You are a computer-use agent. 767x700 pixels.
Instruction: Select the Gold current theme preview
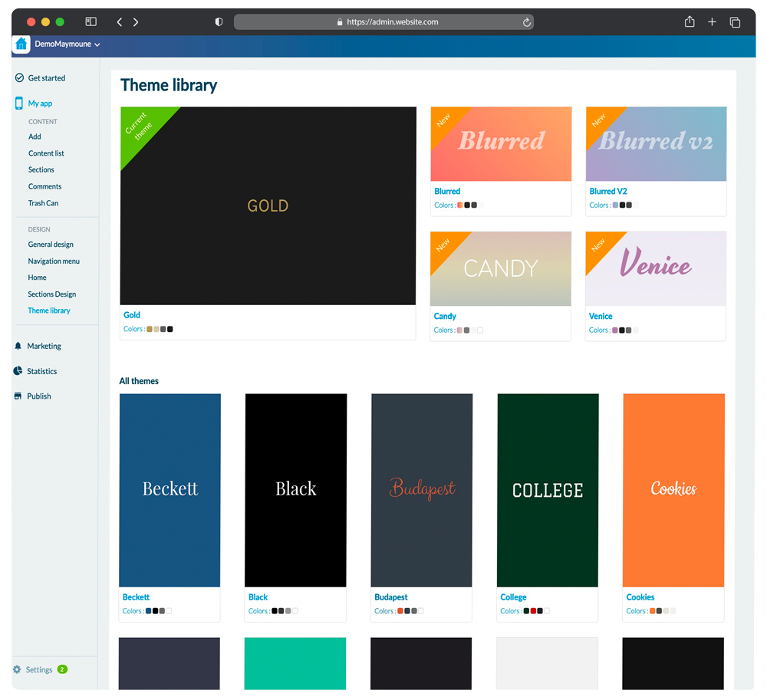tap(268, 205)
